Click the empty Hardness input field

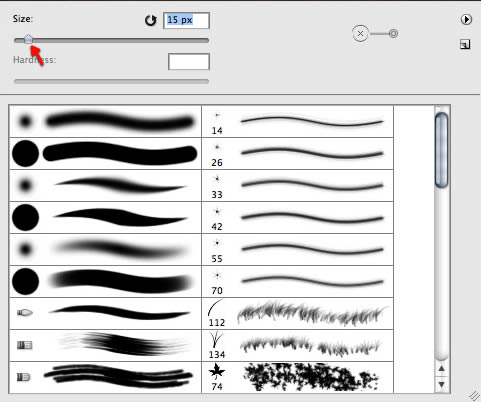point(189,62)
